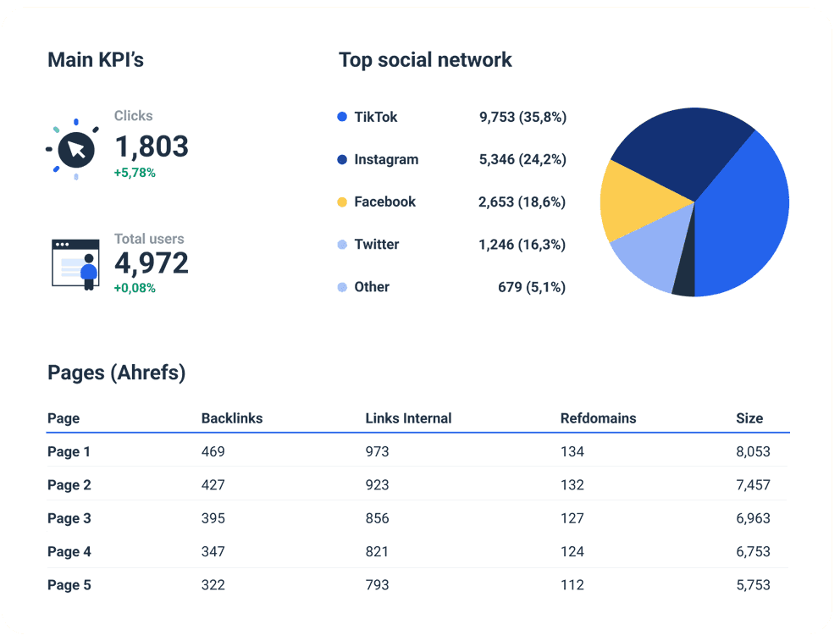This screenshot has width=840, height=641.
Task: Select the Other legend color dot
Action: point(342,287)
